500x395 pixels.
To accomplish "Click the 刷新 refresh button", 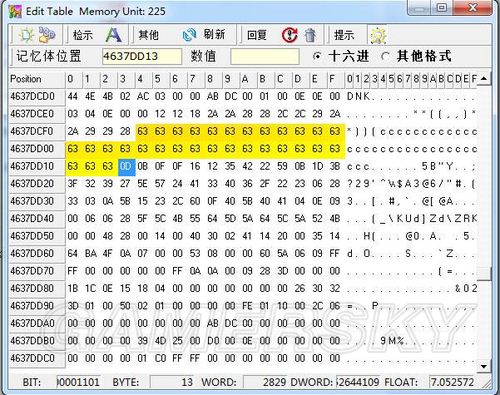I will tap(215, 34).
